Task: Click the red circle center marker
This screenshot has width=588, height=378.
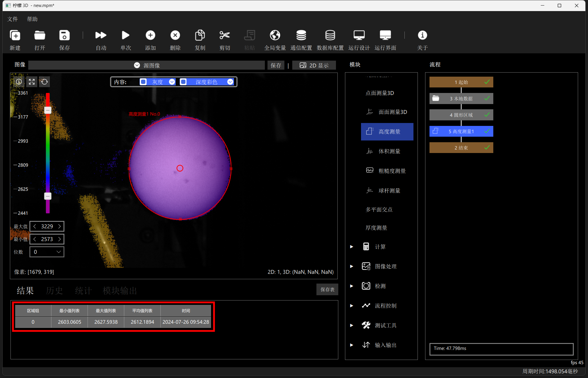Action: 180,168
